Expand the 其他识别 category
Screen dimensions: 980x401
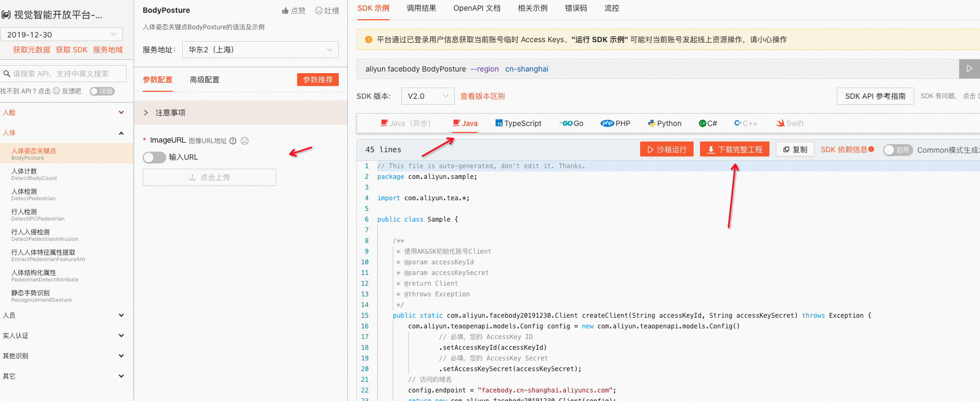click(66, 356)
